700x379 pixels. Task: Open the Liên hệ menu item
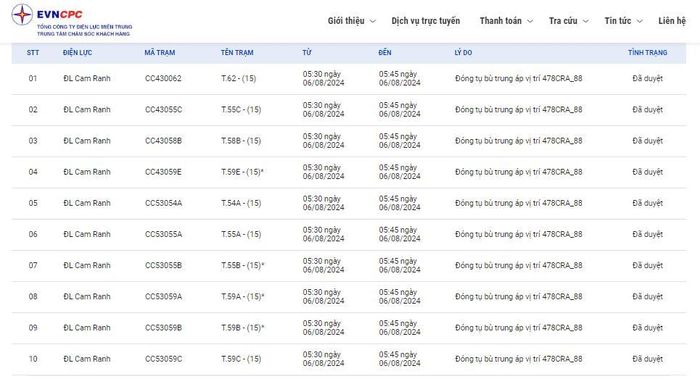click(672, 21)
